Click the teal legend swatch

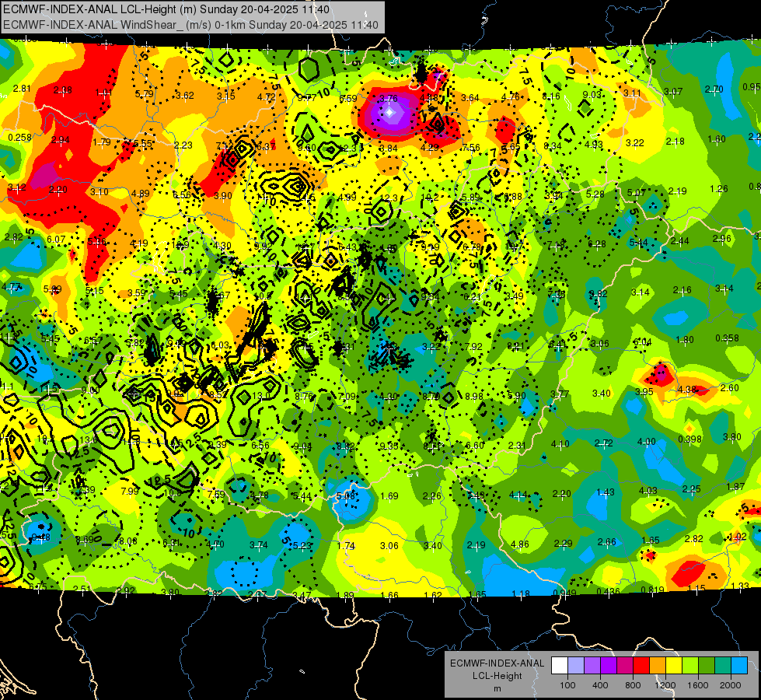pyautogui.click(x=723, y=666)
